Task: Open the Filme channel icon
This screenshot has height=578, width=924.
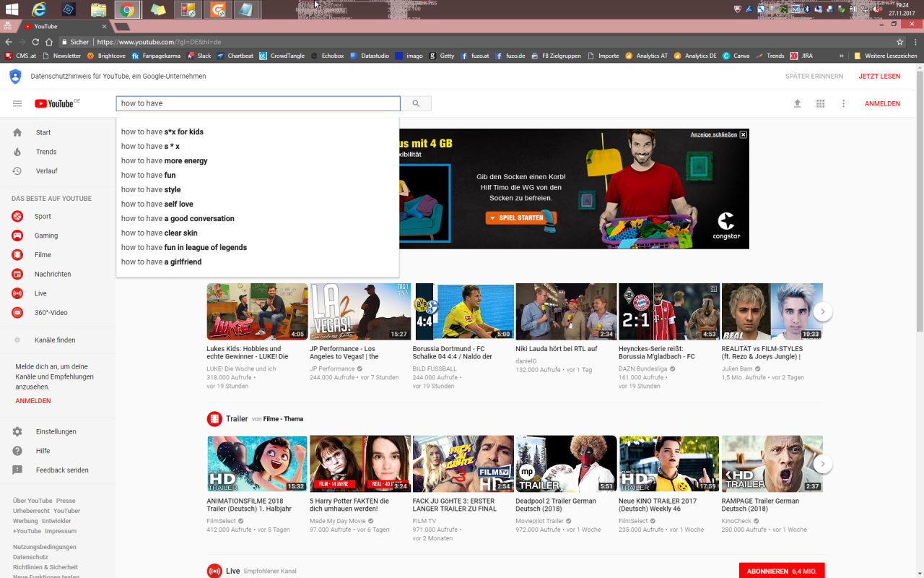Action: [17, 255]
